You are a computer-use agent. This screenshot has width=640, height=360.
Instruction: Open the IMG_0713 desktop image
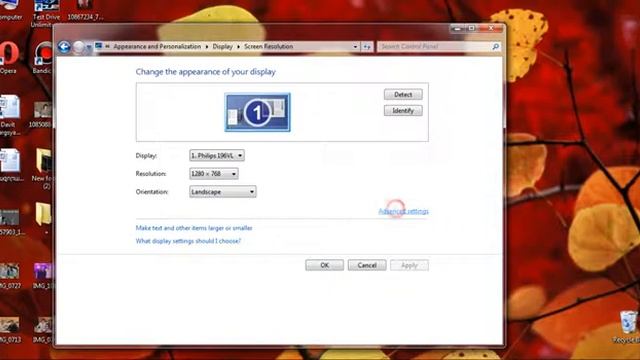pos(10,330)
